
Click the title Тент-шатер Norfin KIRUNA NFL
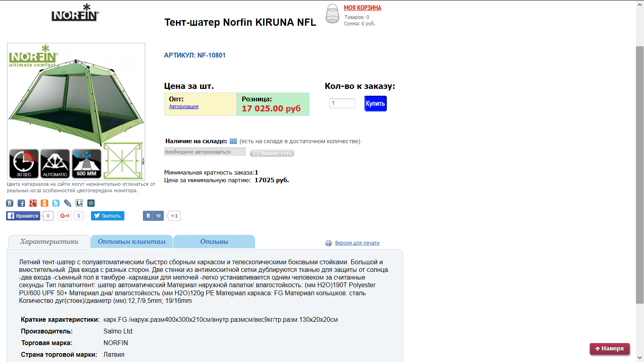(240, 22)
